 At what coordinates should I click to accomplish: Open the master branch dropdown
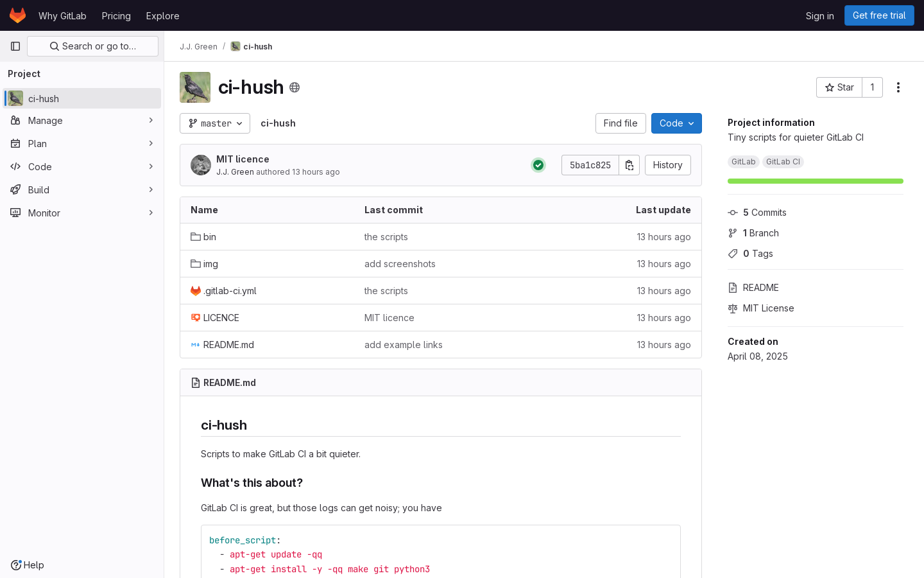pyautogui.click(x=215, y=123)
